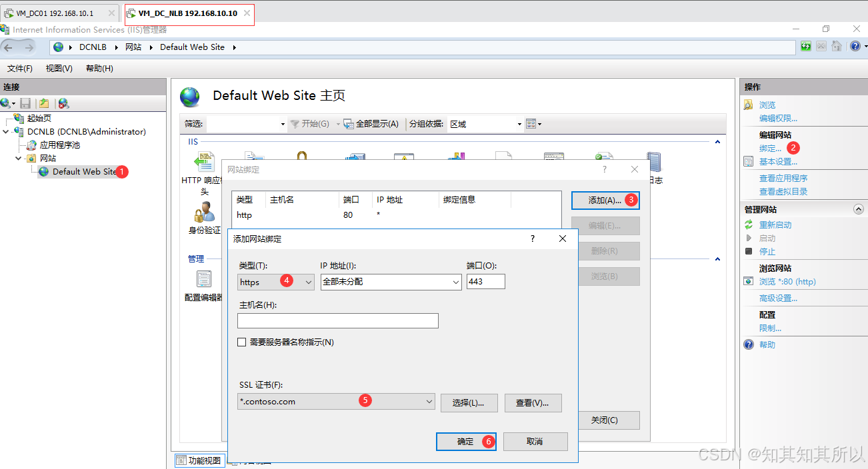Enable 需要服务器名称指示 checkbox
The width and height of the screenshot is (868, 469).
click(x=242, y=342)
